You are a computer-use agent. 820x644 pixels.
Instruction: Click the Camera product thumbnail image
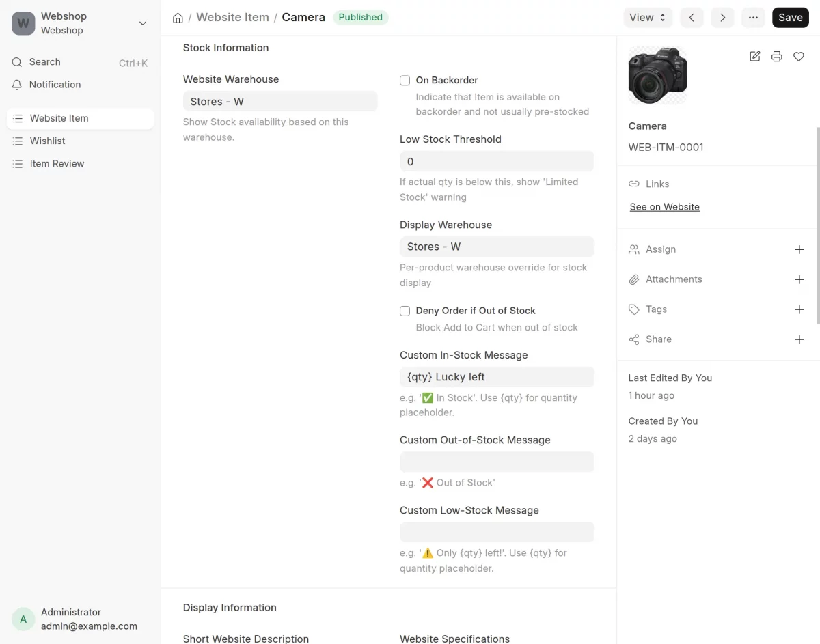[x=657, y=75]
